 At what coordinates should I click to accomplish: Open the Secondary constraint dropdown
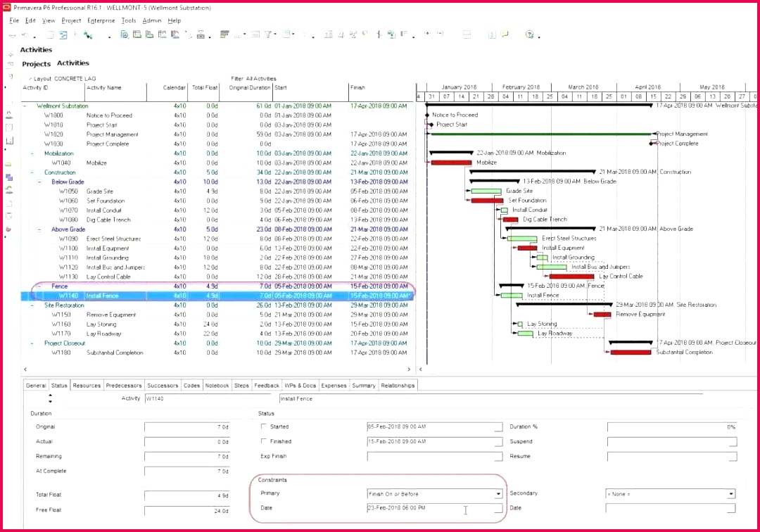click(x=731, y=494)
